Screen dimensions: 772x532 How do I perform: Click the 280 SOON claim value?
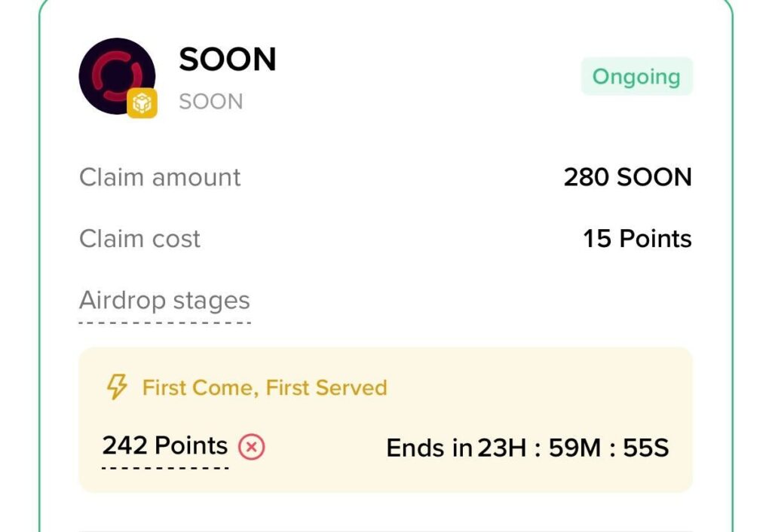coord(628,176)
